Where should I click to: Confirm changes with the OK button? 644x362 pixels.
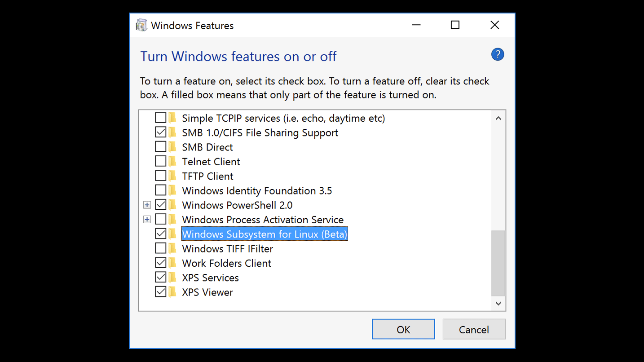pyautogui.click(x=403, y=330)
